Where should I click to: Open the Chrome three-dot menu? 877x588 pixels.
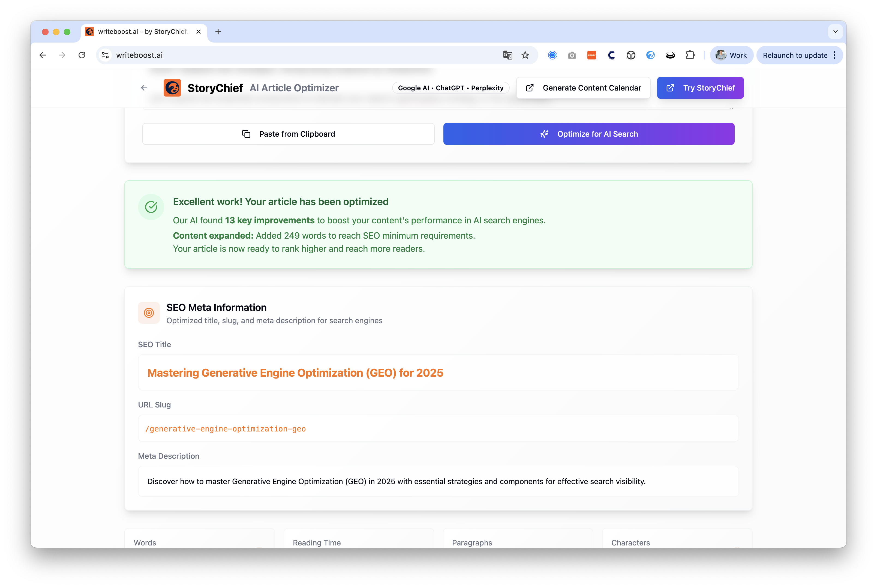(834, 55)
